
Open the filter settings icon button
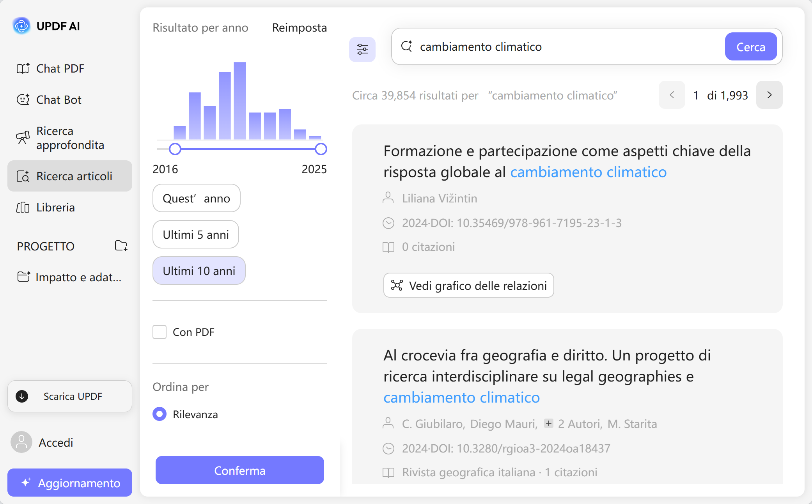click(x=362, y=49)
